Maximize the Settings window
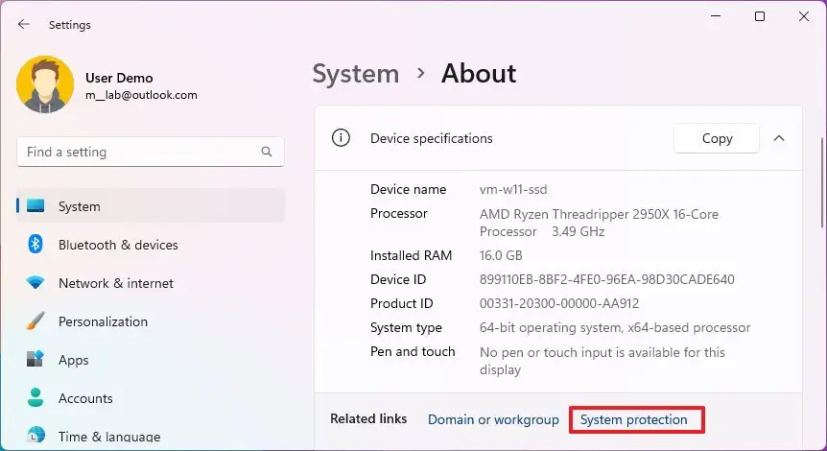Image resolution: width=827 pixels, height=451 pixels. point(759,16)
